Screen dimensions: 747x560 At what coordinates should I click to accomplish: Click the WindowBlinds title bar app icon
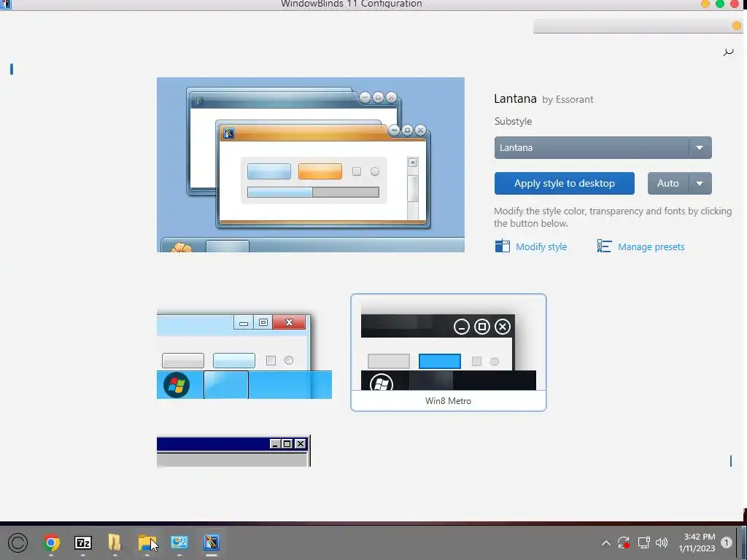coord(6,4)
